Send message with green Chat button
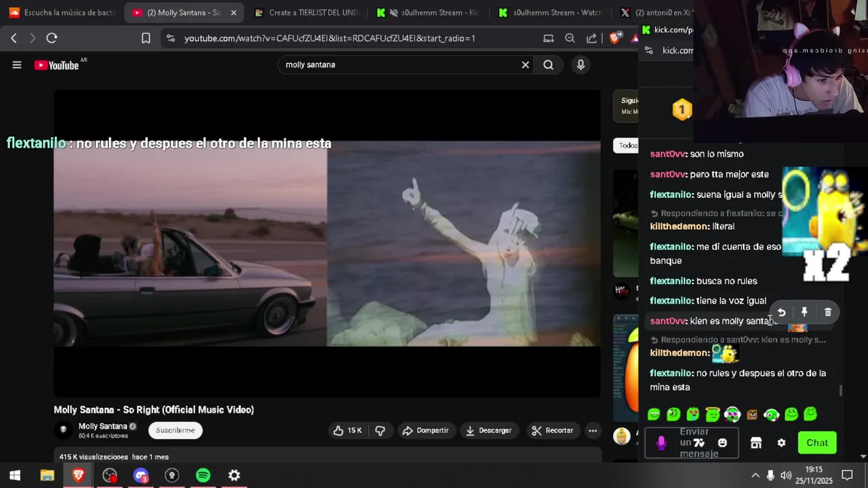Viewport: 868px width, 488px height. pyautogui.click(x=817, y=443)
